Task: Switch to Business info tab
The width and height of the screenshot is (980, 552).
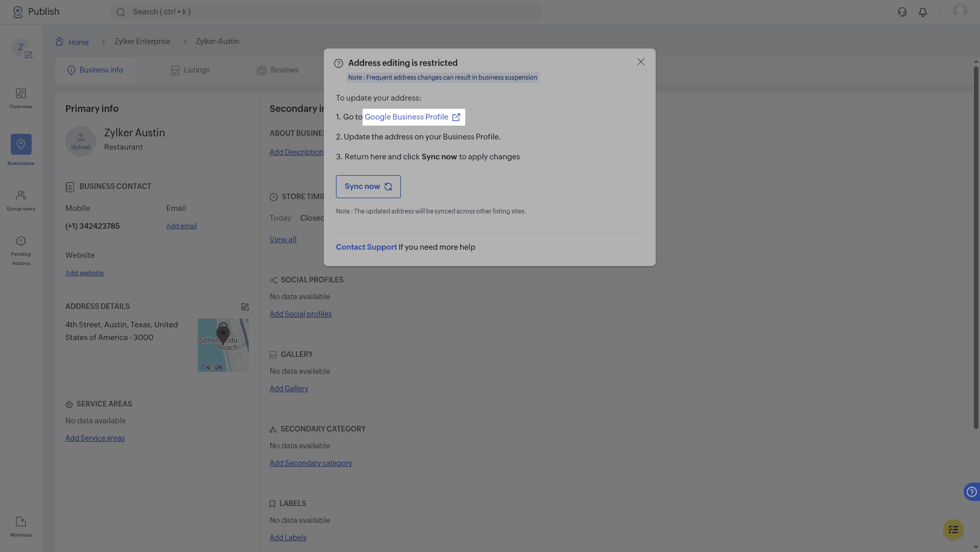Action: (95, 70)
